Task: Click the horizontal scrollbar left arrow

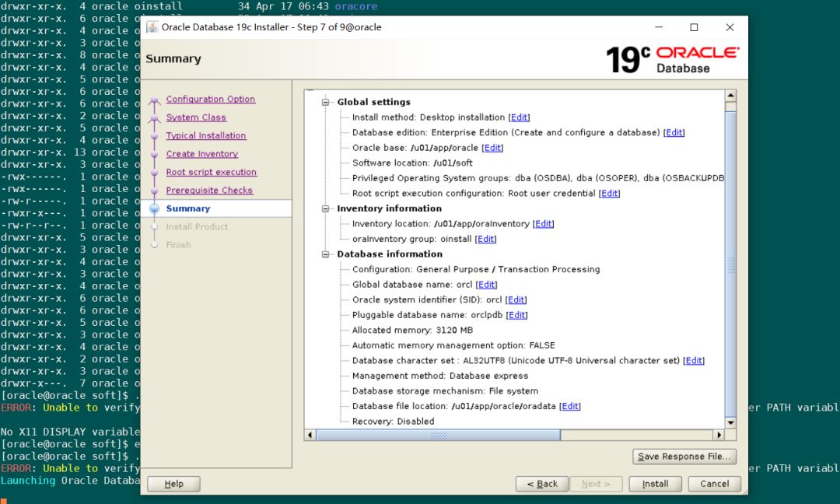Action: [310, 435]
